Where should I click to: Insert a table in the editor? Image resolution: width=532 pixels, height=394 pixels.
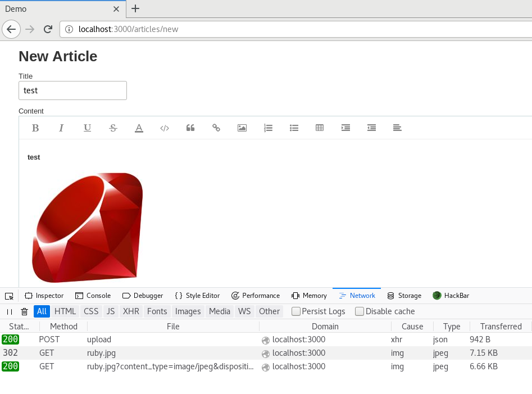coord(320,128)
